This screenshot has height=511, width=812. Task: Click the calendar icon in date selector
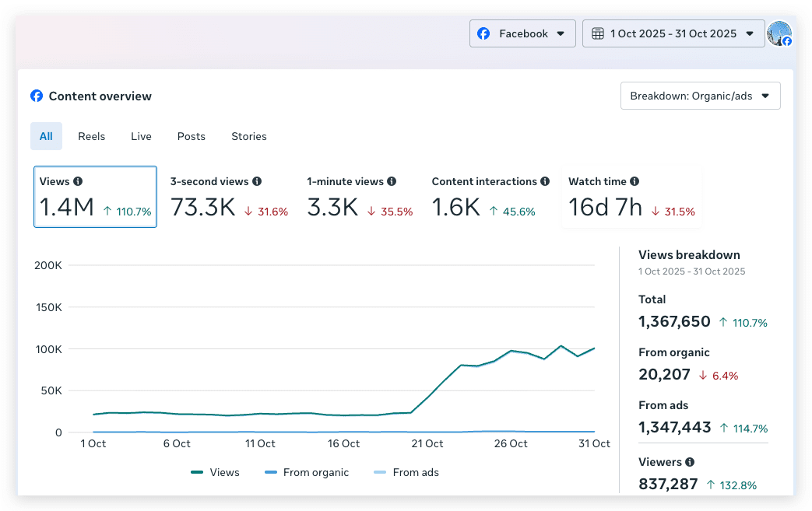pos(598,33)
